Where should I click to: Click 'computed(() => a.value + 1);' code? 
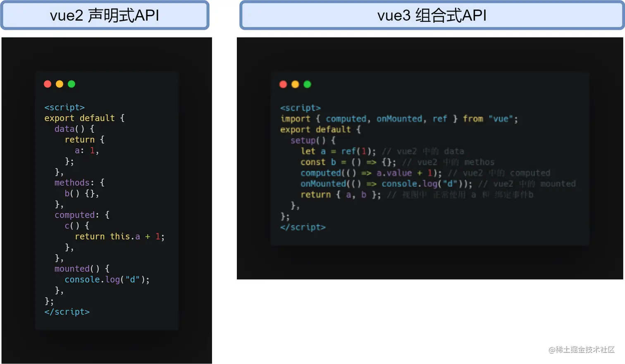pyautogui.click(x=371, y=173)
